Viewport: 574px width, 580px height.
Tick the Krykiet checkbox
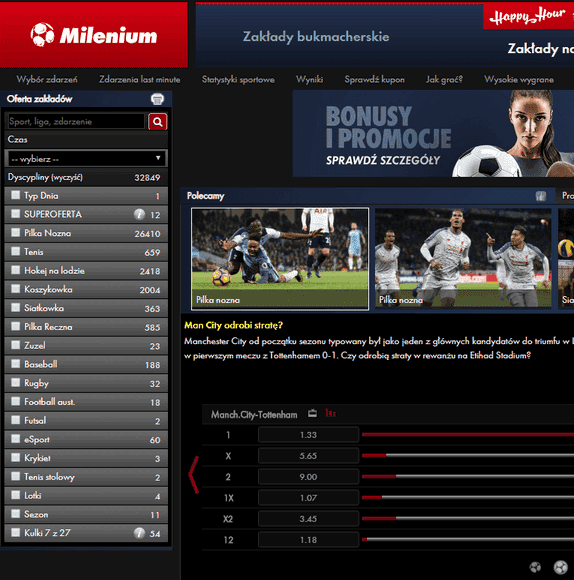[x=16, y=457]
